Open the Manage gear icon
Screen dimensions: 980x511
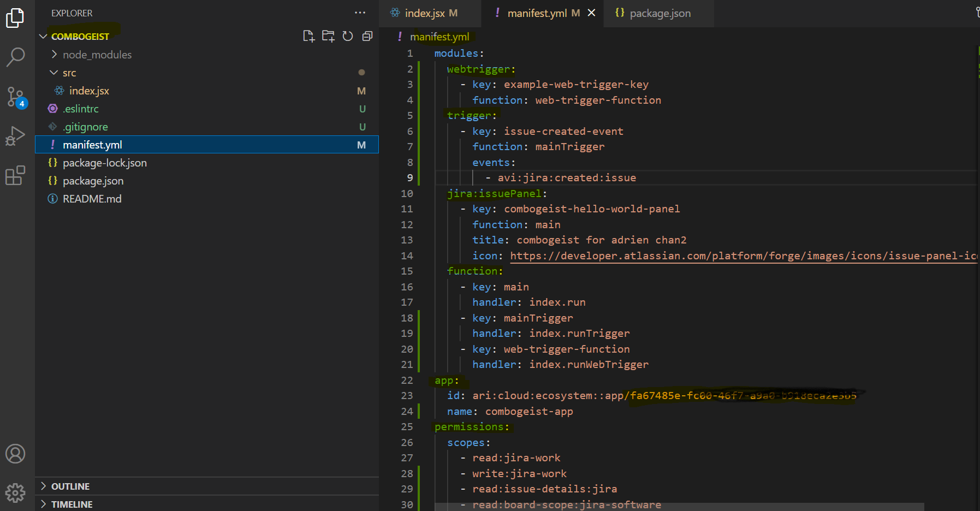click(15, 492)
